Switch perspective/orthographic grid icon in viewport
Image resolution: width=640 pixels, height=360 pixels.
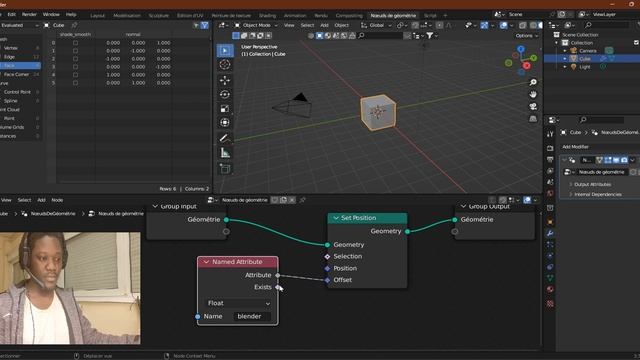tap(533, 119)
